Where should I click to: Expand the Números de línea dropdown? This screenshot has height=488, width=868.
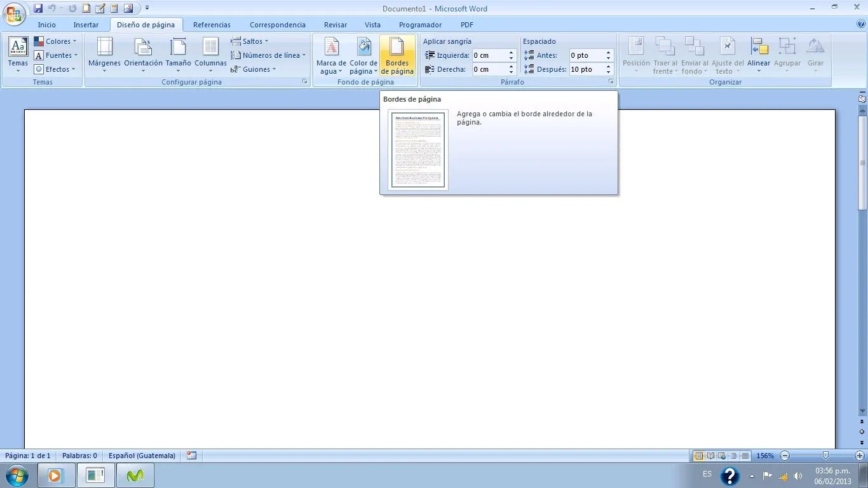pos(268,55)
